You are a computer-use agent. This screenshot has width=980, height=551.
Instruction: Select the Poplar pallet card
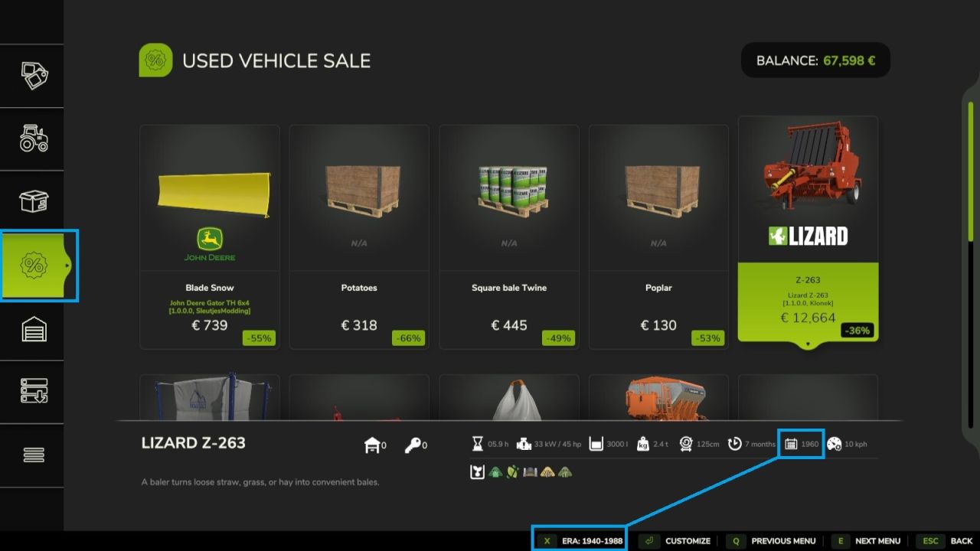(658, 236)
